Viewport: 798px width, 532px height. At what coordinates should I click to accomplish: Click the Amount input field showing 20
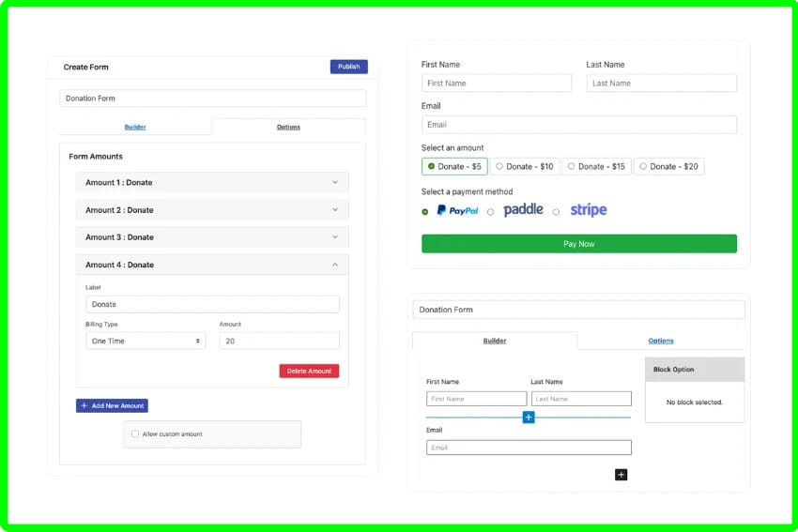click(279, 341)
